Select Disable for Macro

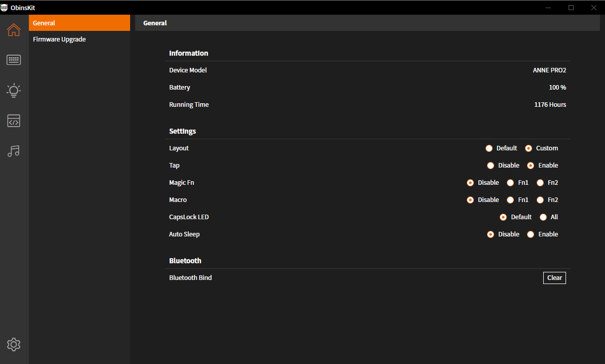(x=470, y=200)
